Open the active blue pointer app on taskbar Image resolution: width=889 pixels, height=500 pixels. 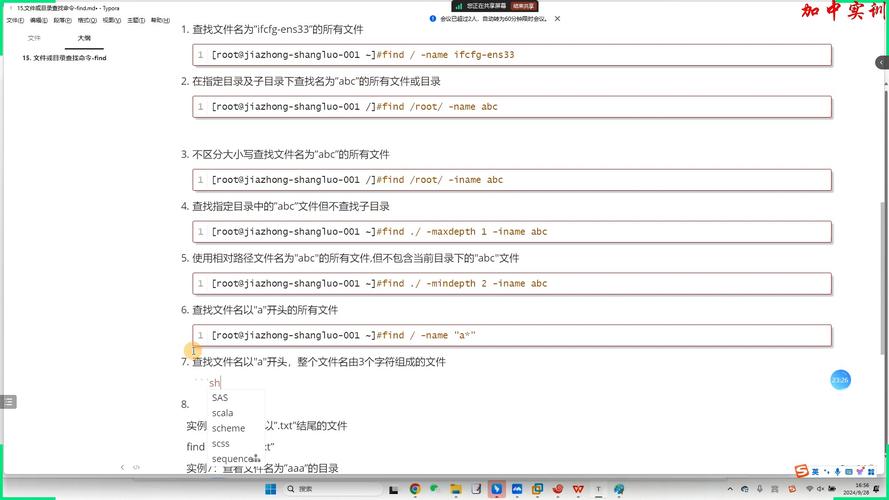point(497,489)
